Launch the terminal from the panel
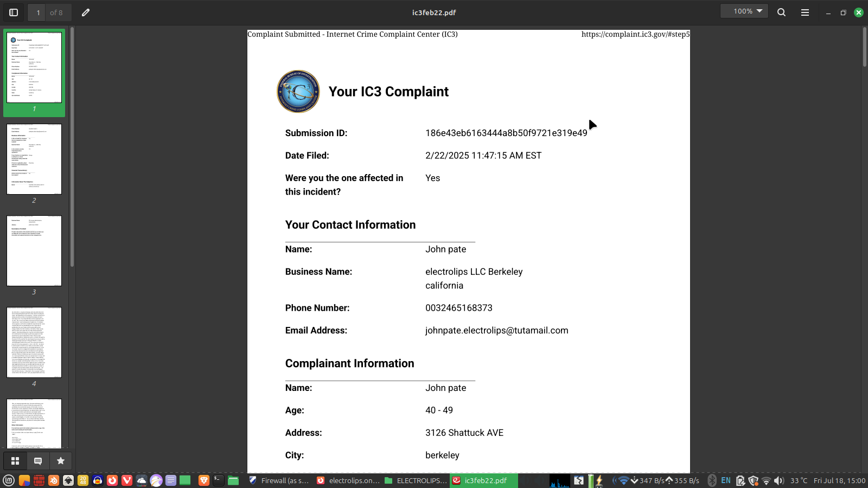868x488 pixels. pos(218,480)
